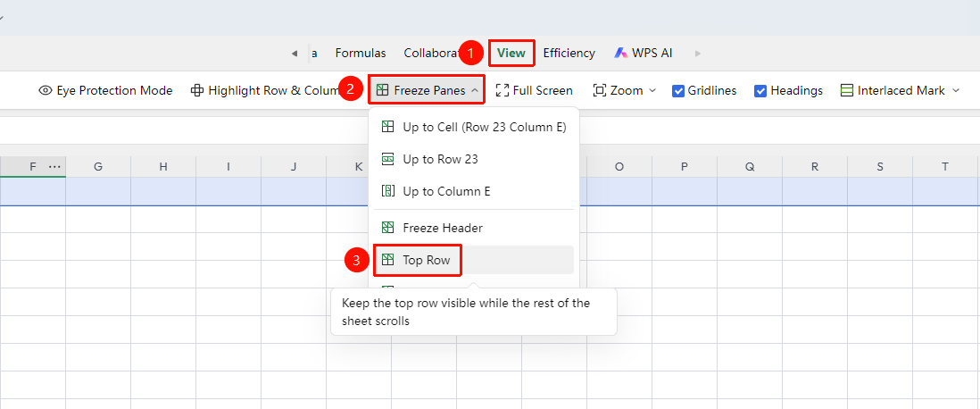Expand the Zoom chevron arrow
The height and width of the screenshot is (409, 980).
(652, 91)
